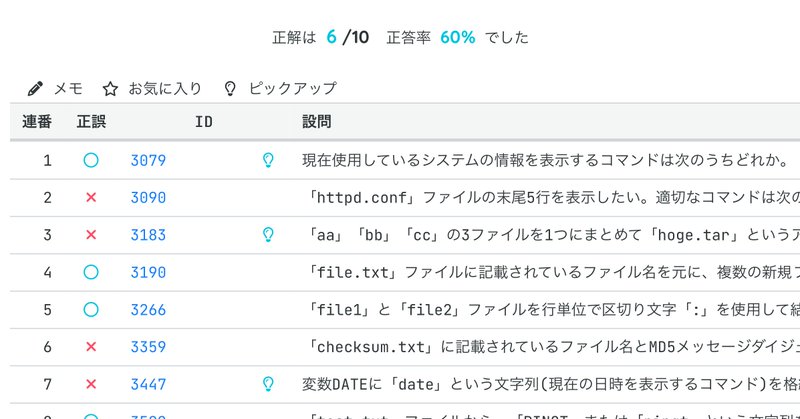Click lightbulb icon on question 3079 row
800x419 pixels.
pyautogui.click(x=267, y=160)
